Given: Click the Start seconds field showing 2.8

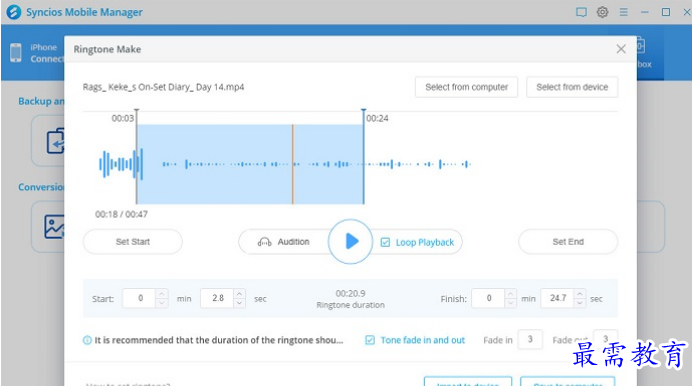Looking at the screenshot, I should [217, 298].
